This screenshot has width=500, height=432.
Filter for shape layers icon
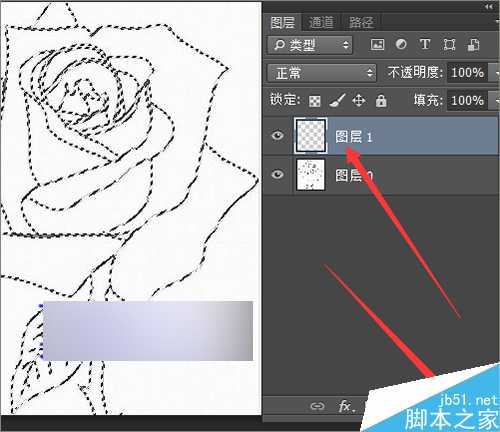point(449,45)
